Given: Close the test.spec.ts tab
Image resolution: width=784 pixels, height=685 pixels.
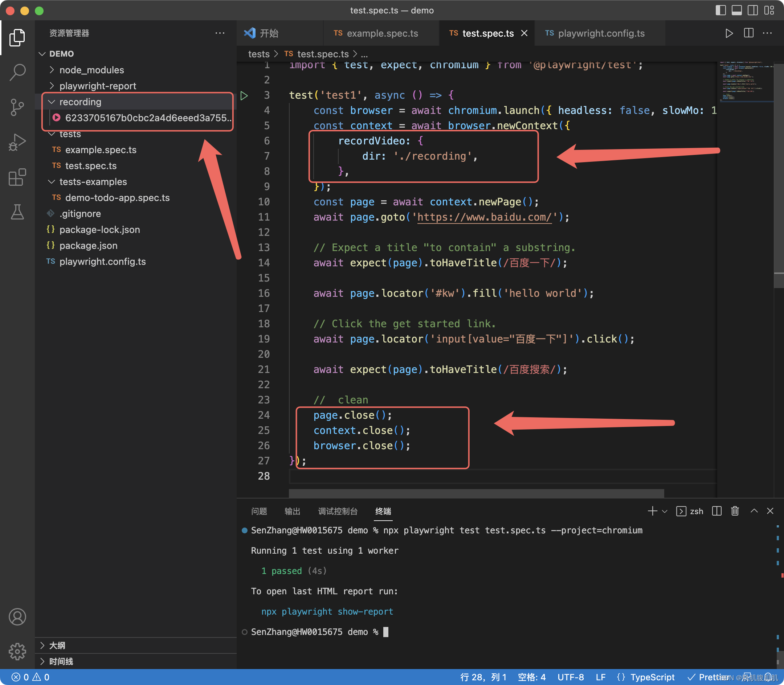Looking at the screenshot, I should (524, 33).
